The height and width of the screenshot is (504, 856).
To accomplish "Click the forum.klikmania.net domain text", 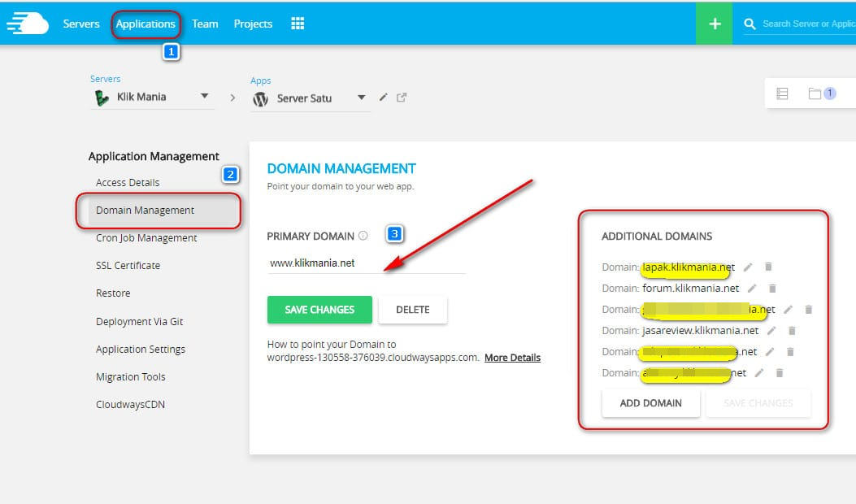I will 691,288.
